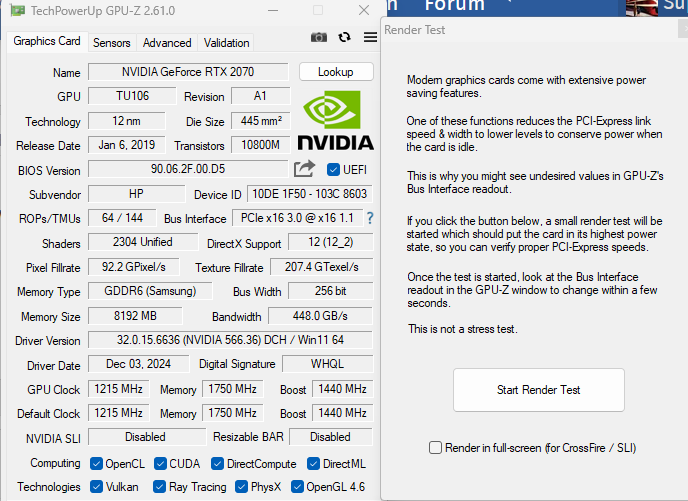
Task: Click the Shaders field 2304 Unified
Action: pyautogui.click(x=143, y=242)
